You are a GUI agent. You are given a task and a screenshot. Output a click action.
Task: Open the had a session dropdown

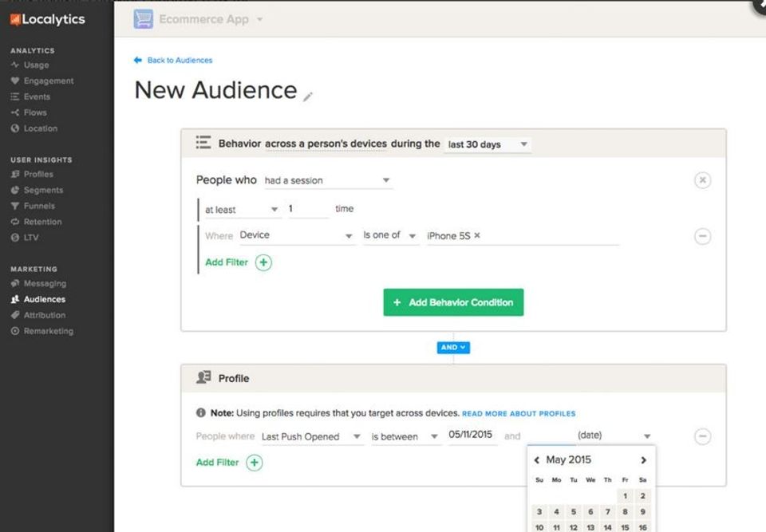pyautogui.click(x=328, y=181)
